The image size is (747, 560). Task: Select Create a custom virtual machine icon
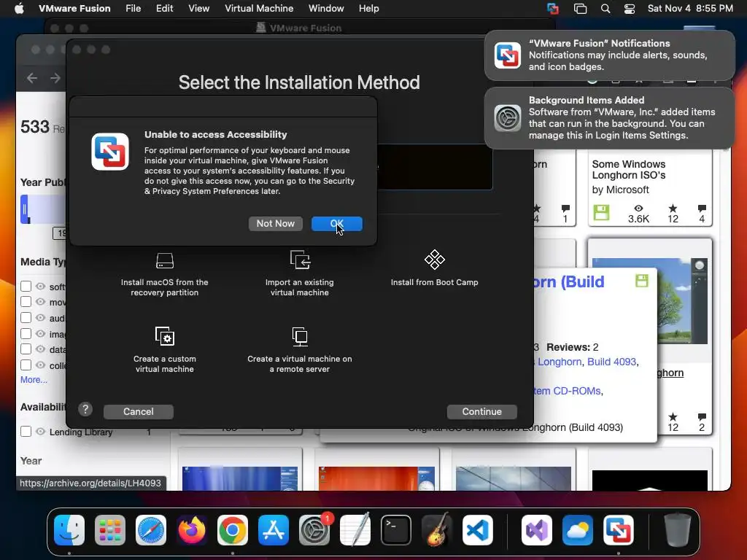(x=165, y=336)
